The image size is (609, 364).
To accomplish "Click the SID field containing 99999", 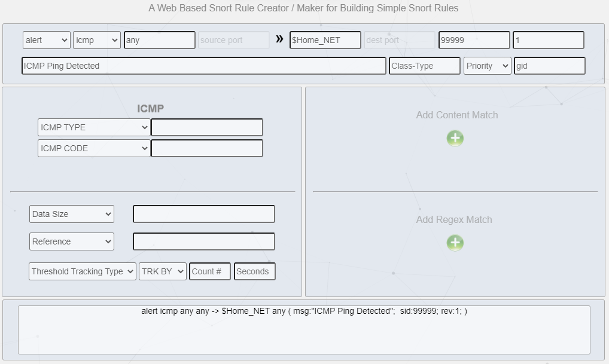I will (x=474, y=39).
